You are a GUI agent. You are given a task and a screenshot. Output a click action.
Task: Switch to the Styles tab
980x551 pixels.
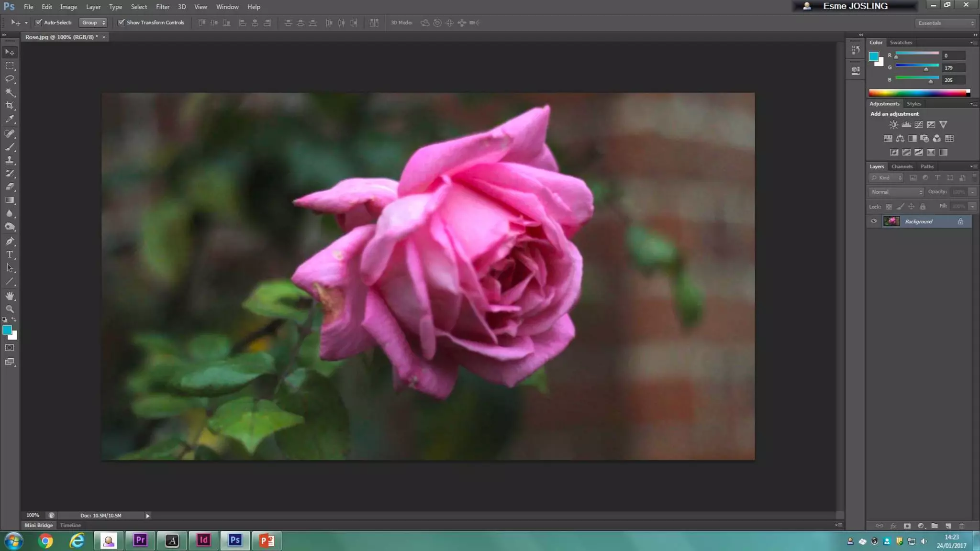tap(913, 104)
